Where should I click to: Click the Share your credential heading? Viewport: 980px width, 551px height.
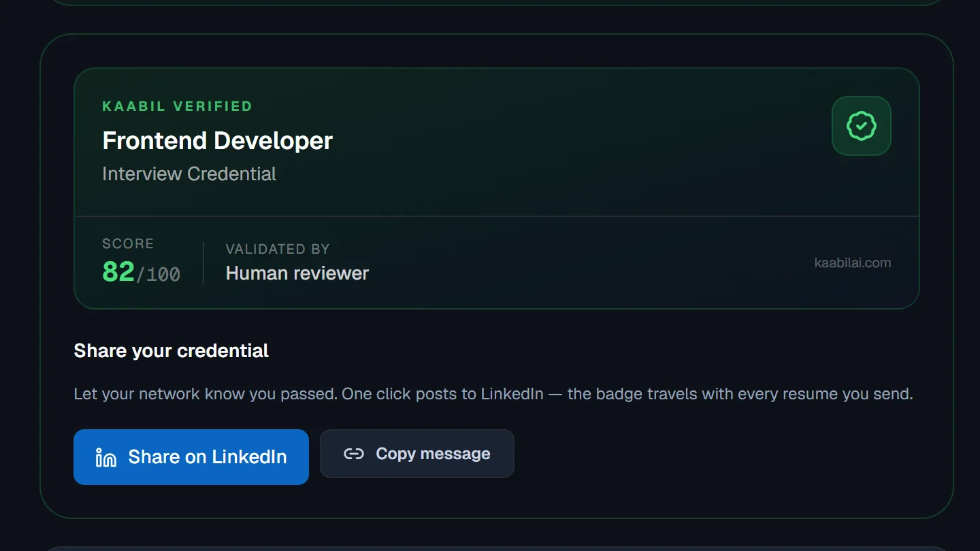coord(171,351)
